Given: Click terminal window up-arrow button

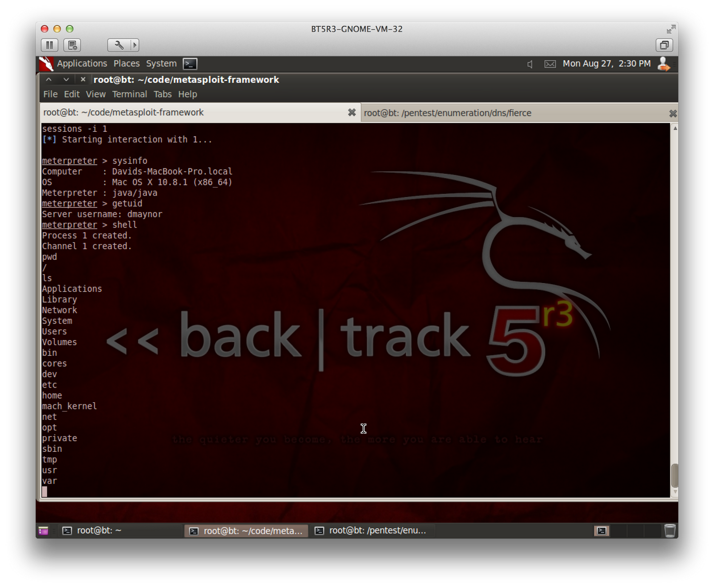Looking at the screenshot, I should point(49,79).
